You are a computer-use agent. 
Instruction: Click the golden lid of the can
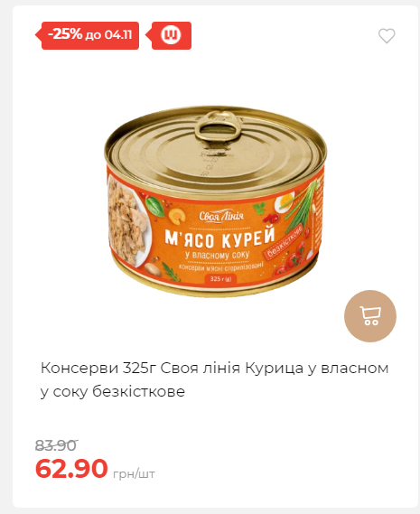click(215, 151)
